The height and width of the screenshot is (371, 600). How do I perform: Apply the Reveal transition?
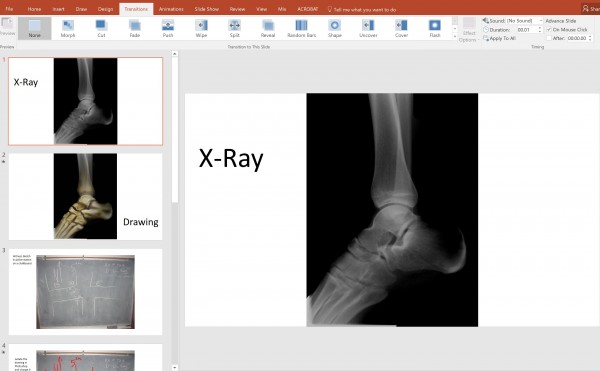268,28
